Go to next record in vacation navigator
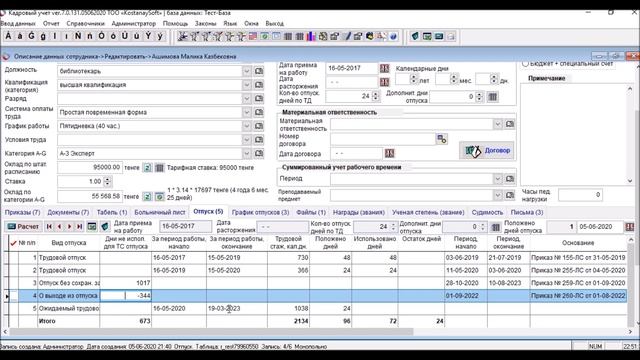Screen dimensions: 640x360 tap(69, 227)
